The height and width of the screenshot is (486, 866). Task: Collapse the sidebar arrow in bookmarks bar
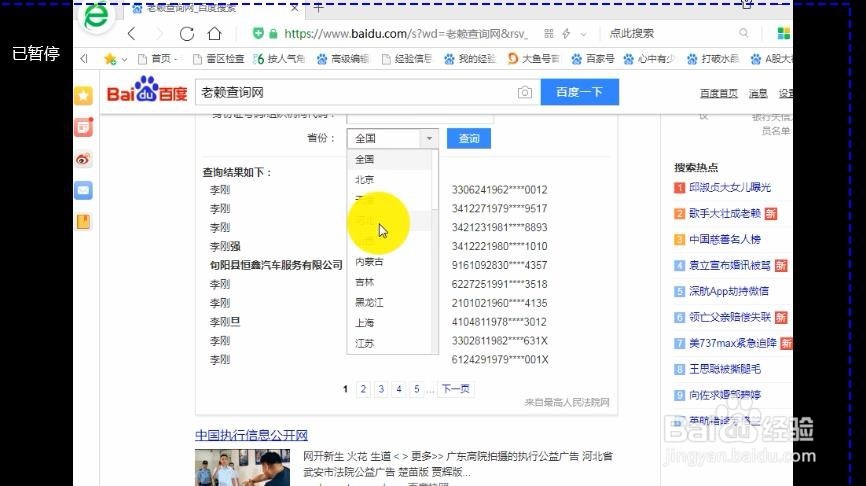[x=84, y=59]
